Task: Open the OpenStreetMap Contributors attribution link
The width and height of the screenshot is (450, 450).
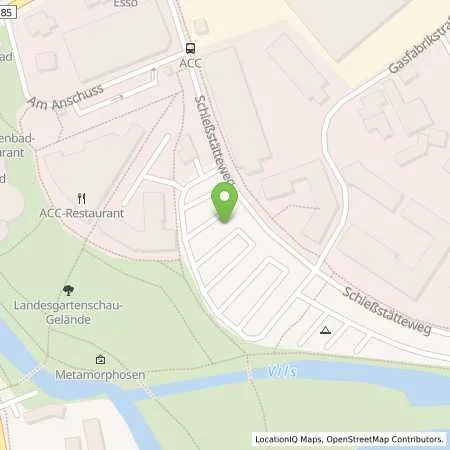Action: click(x=385, y=439)
